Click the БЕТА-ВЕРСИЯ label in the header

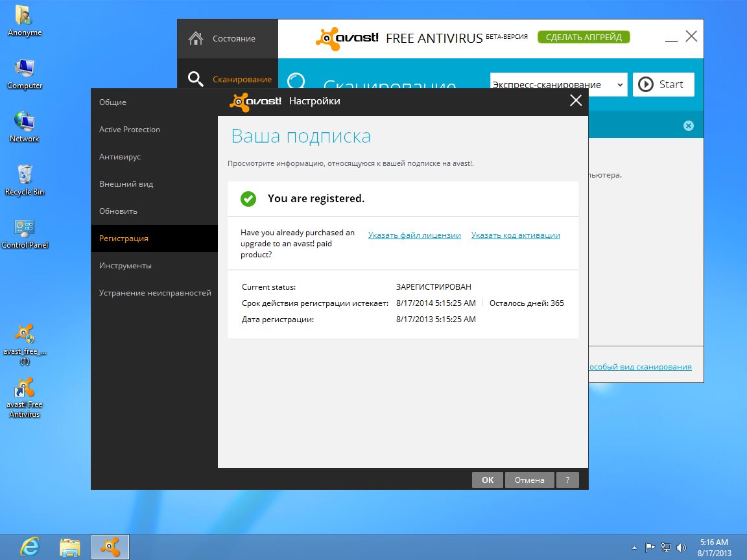pyautogui.click(x=506, y=36)
